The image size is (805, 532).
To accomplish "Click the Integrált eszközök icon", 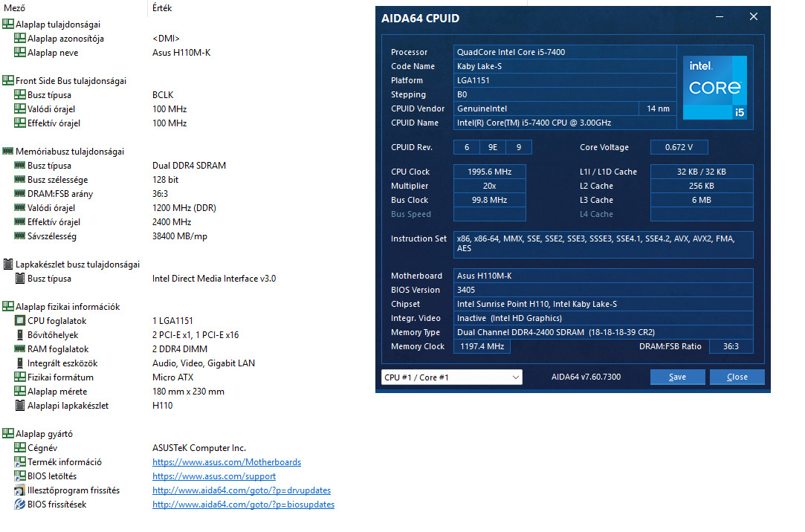I will (20, 363).
